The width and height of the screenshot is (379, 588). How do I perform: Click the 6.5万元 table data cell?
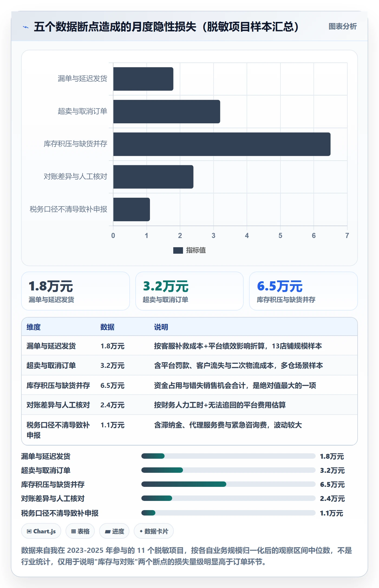(112, 385)
